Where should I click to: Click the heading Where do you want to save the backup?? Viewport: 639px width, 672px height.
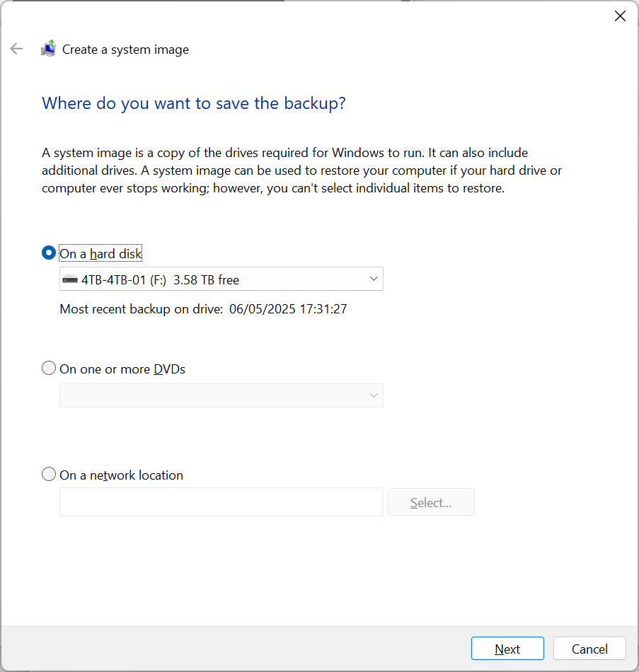(x=194, y=104)
